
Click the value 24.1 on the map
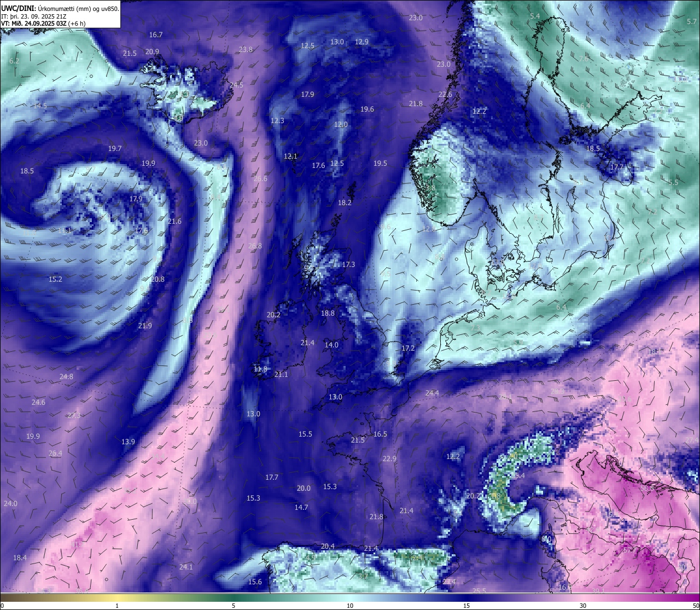pyautogui.click(x=186, y=567)
